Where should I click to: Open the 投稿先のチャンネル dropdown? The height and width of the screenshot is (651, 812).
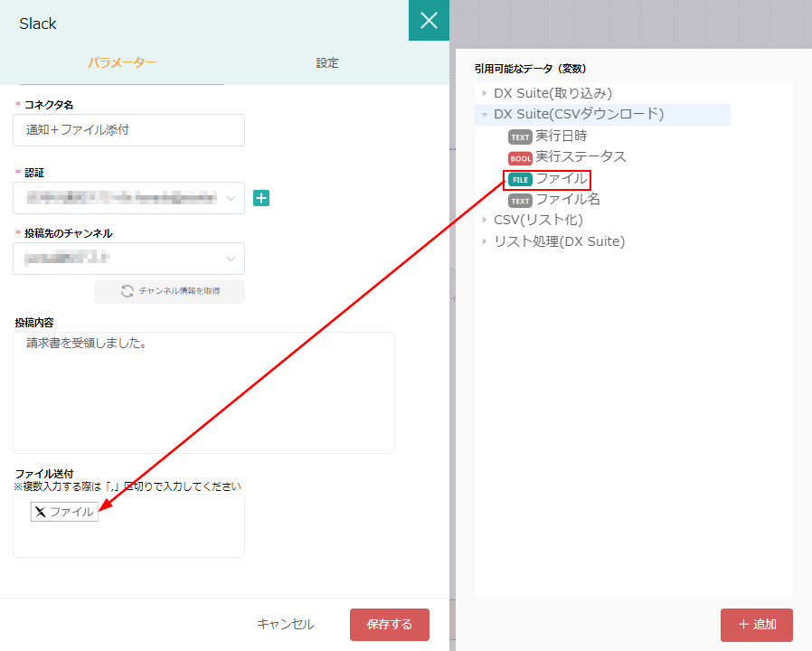pos(129,259)
